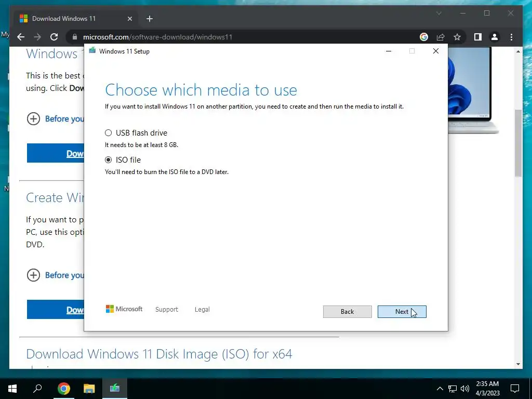
Task: Bookmark this page with the star icon
Action: coord(457,37)
